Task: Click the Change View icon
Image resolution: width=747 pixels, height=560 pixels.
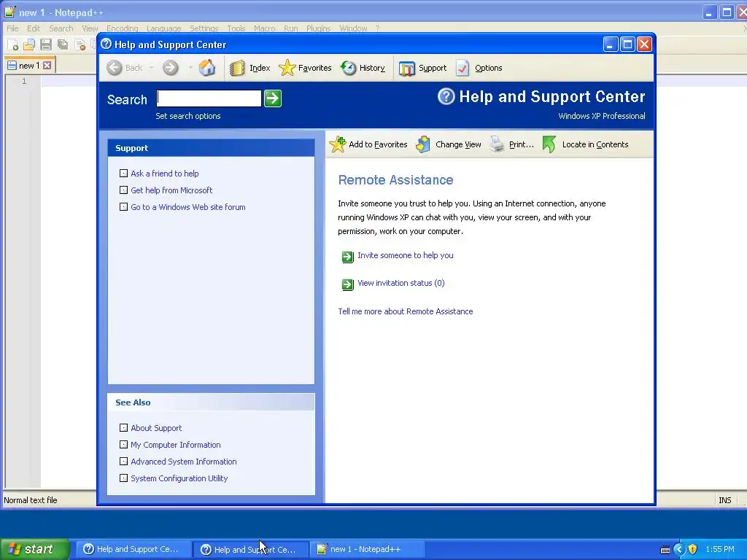Action: click(x=423, y=144)
